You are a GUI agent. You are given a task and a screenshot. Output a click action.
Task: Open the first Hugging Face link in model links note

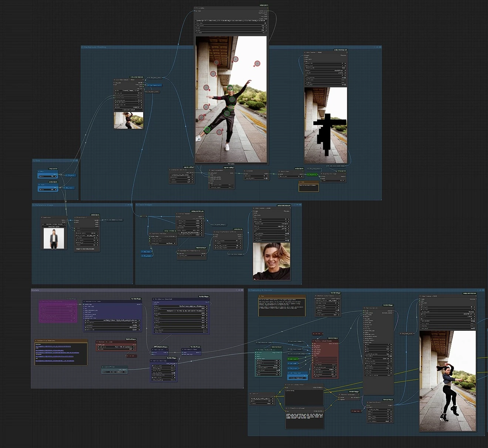coord(53,347)
